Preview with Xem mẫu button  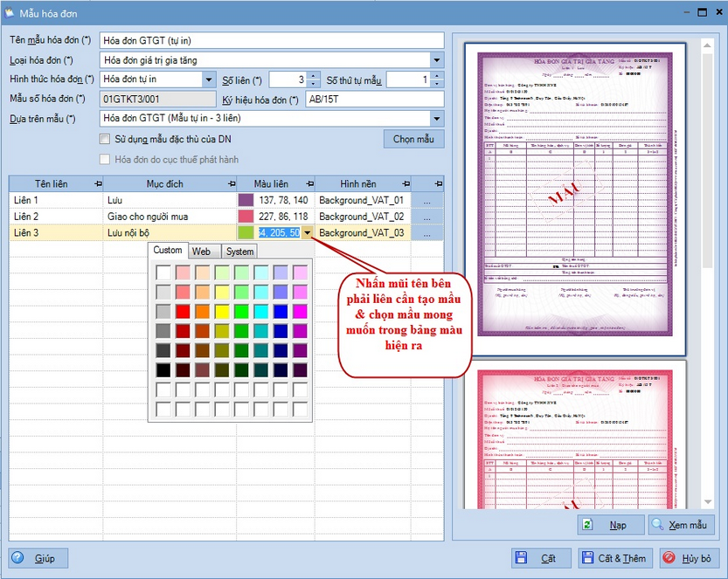681,525
